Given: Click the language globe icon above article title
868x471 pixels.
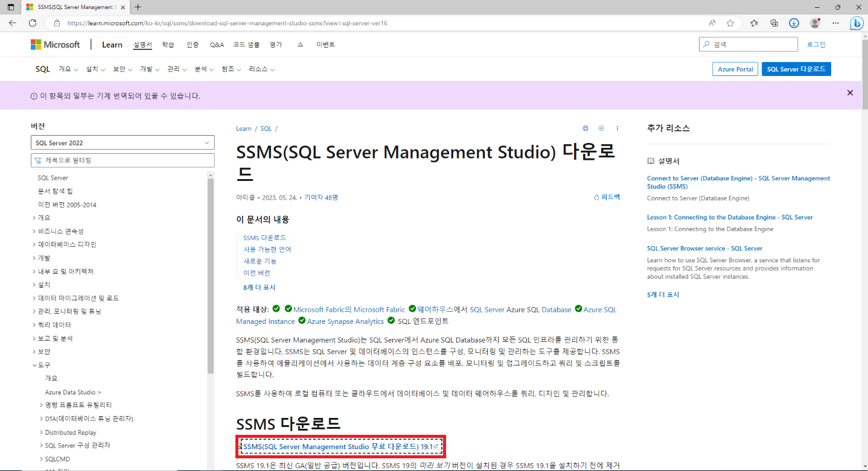Looking at the screenshot, I should tap(586, 128).
